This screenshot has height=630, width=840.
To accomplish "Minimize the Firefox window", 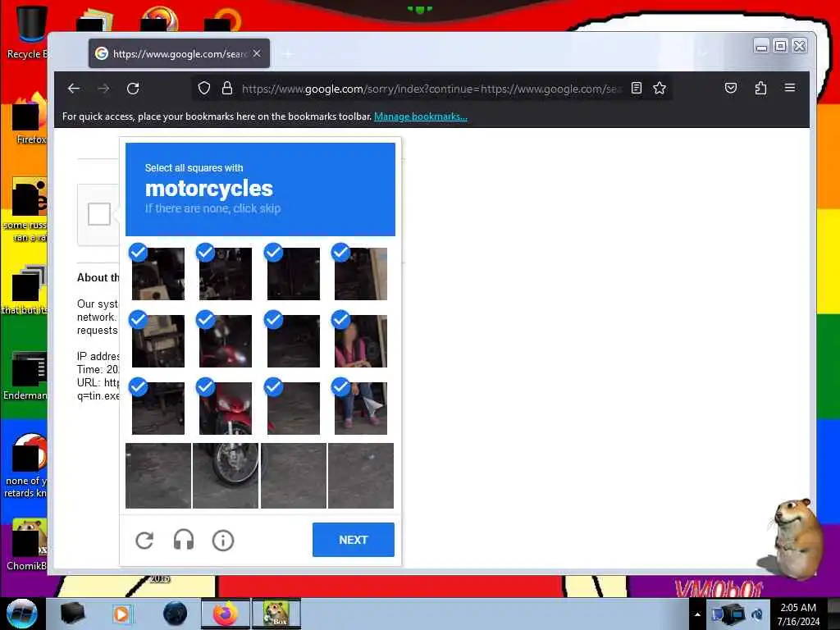I will click(x=761, y=47).
